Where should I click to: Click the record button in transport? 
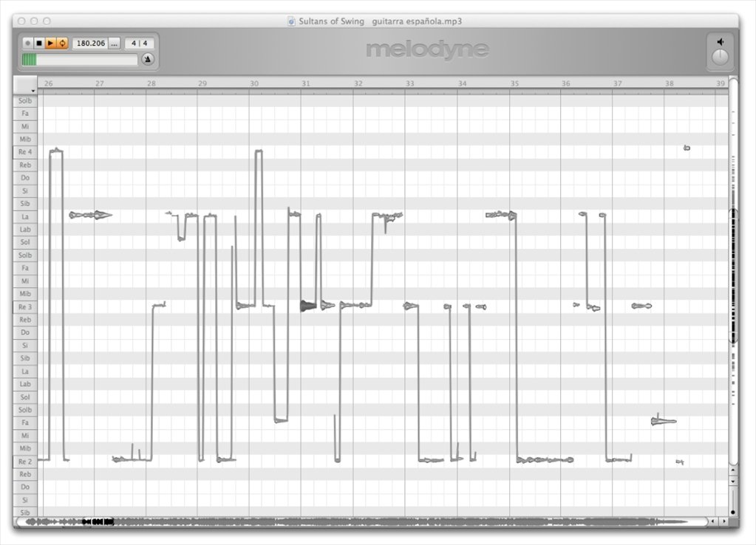tap(28, 44)
